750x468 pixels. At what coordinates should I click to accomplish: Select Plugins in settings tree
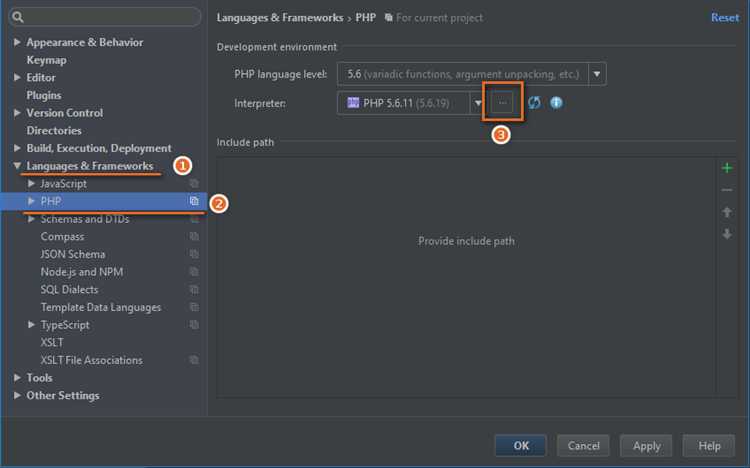point(44,95)
